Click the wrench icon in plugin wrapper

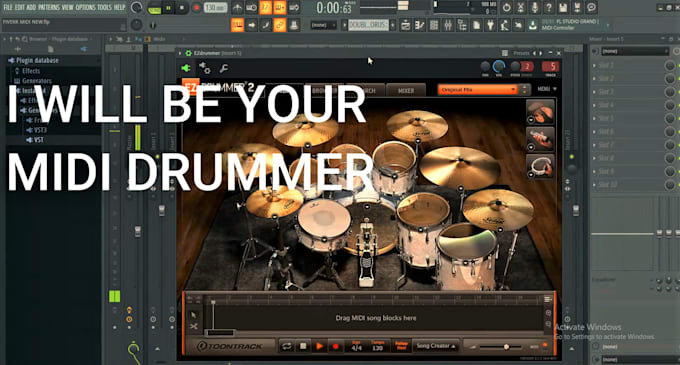click(224, 68)
